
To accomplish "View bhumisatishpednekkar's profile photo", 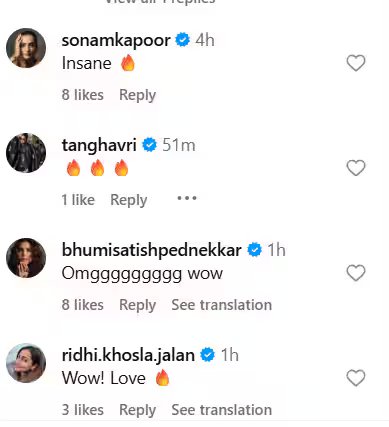I will coord(26,258).
